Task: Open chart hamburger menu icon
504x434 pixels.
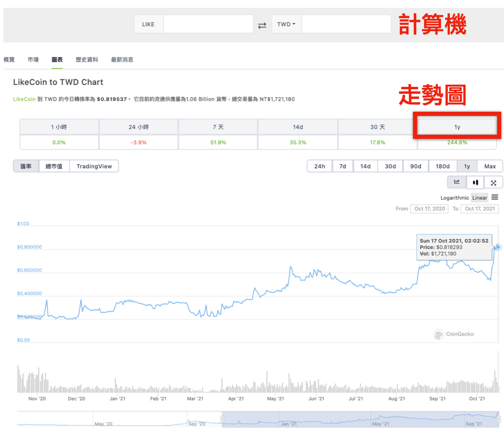Action: click(x=495, y=197)
